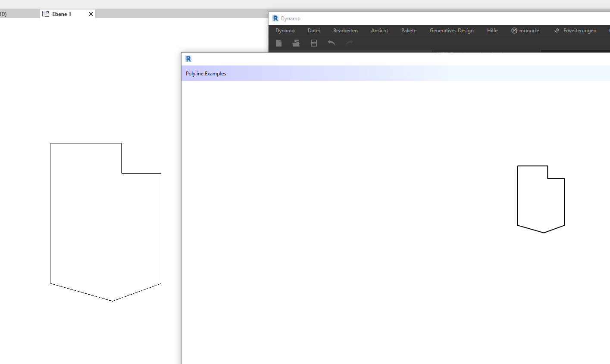Open the Dynamo menu

click(x=285, y=30)
